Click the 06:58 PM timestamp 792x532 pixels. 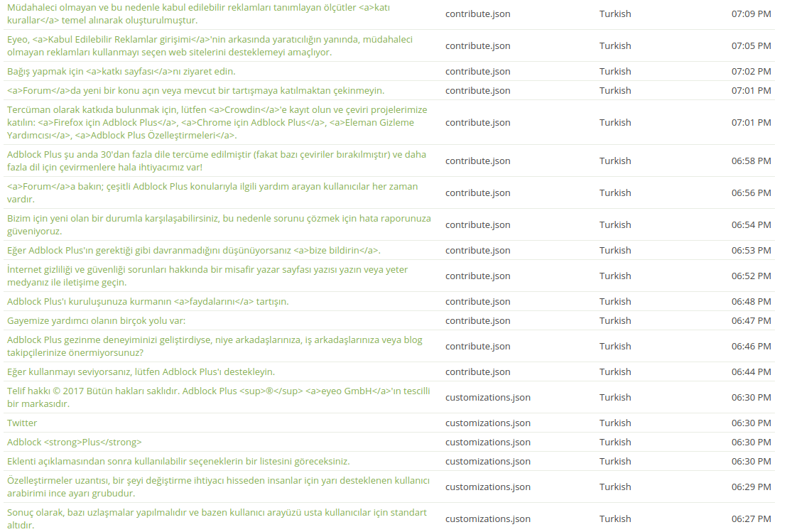[x=751, y=161]
